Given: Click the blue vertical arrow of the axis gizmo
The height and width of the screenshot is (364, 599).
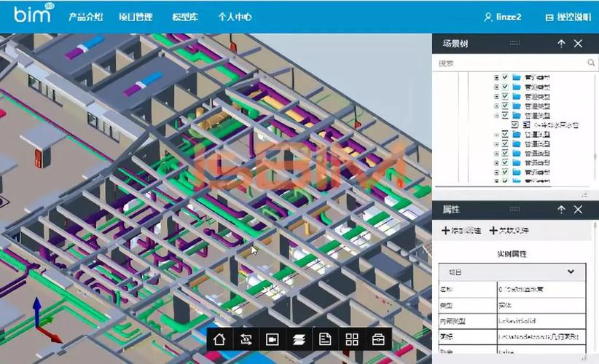Looking at the screenshot, I should 36,311.
